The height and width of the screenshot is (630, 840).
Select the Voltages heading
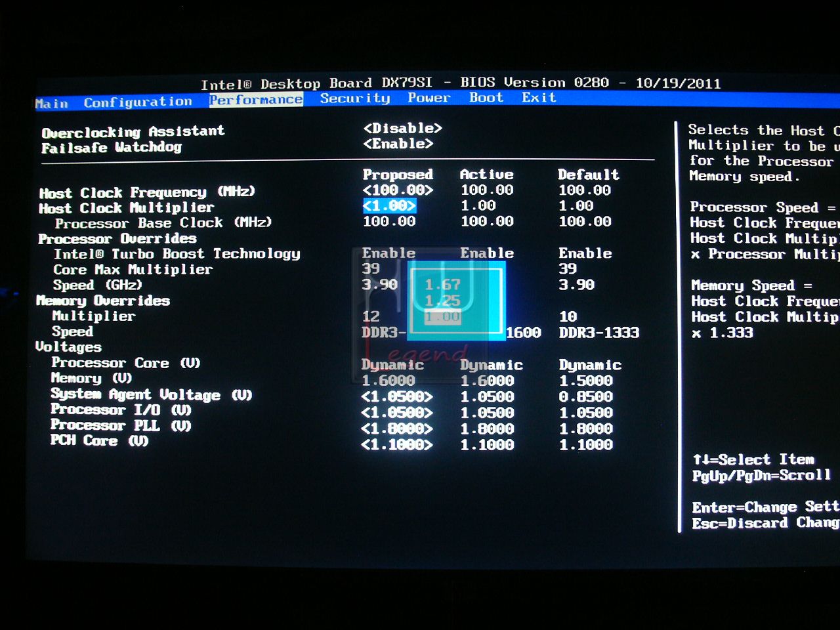click(x=68, y=347)
